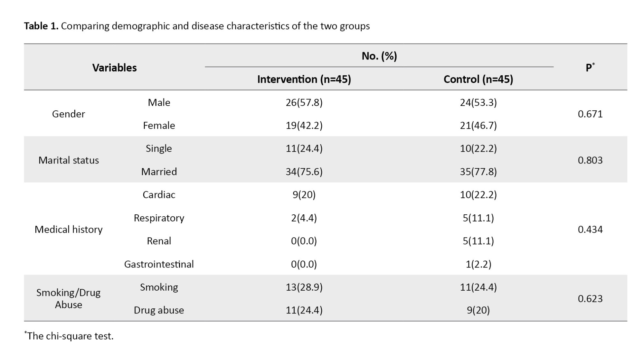Viewport: 644px width, 356px height.
Task: Click the P* column header
Action: tap(590, 68)
